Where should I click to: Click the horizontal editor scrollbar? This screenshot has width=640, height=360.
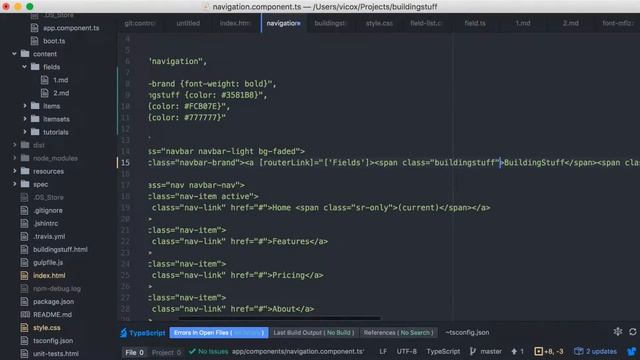pos(280,318)
